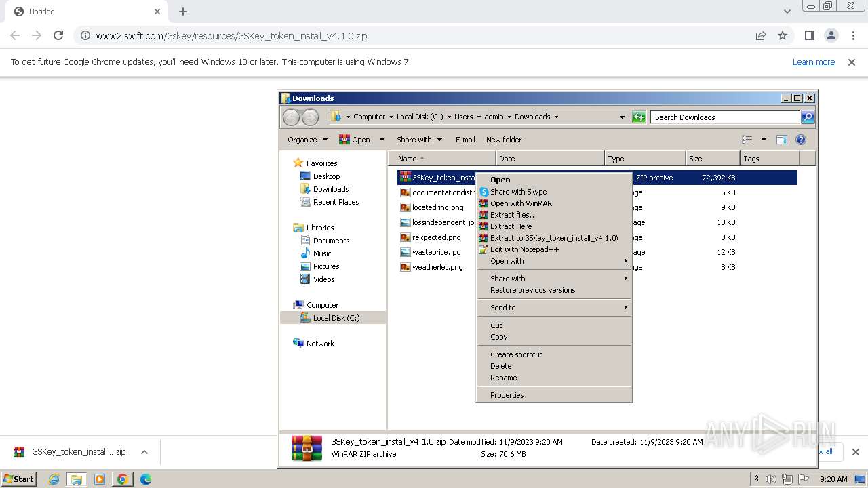Open Organize dropdown menu
868x488 pixels.
[307, 140]
